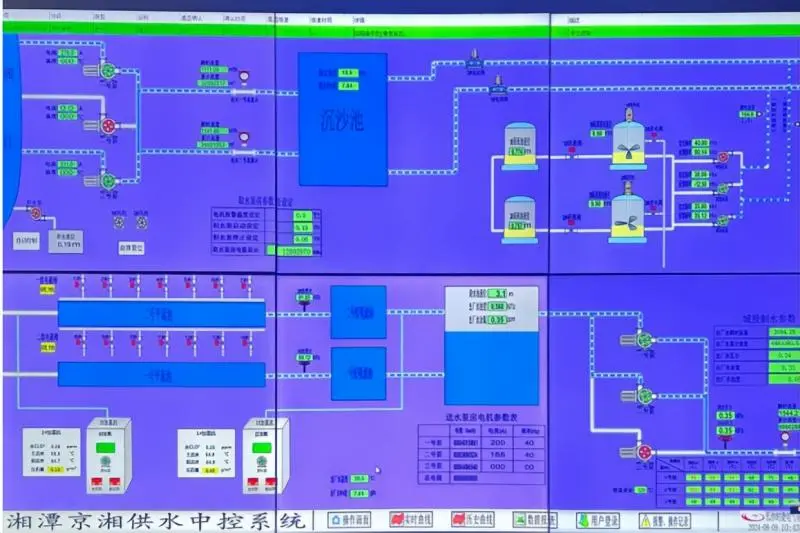The height and width of the screenshot is (533, 800).
Task: Open the 报警、操作记录 alarm log
Action: (665, 521)
